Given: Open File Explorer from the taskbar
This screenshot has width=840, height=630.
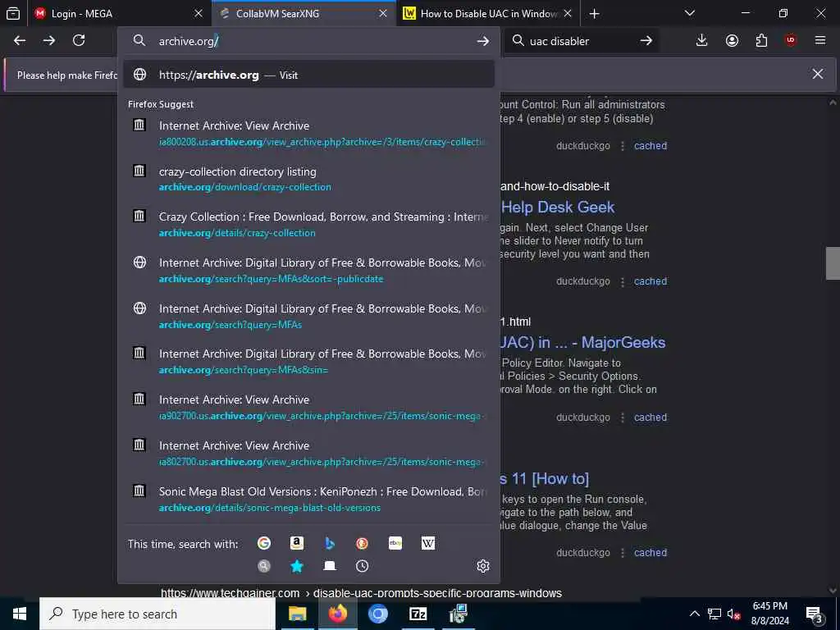Looking at the screenshot, I should (x=297, y=614).
